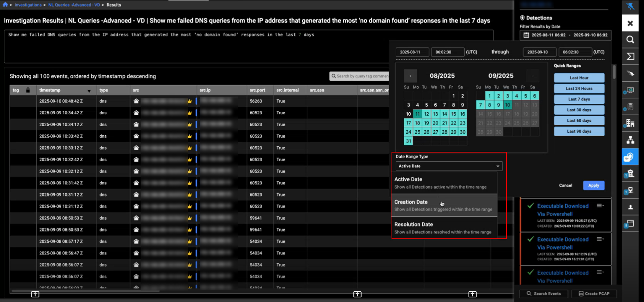Click the leftmost upload arrow icon below the table
The height and width of the screenshot is (302, 644).
[x=35, y=294]
